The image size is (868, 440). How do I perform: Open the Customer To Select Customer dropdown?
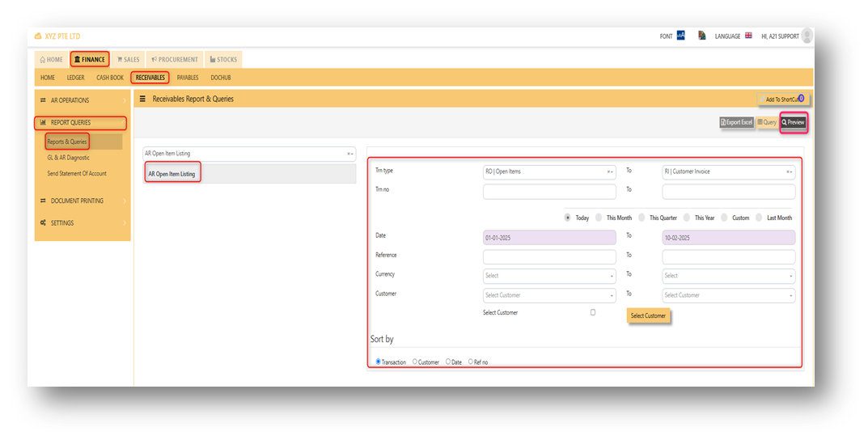pos(729,295)
